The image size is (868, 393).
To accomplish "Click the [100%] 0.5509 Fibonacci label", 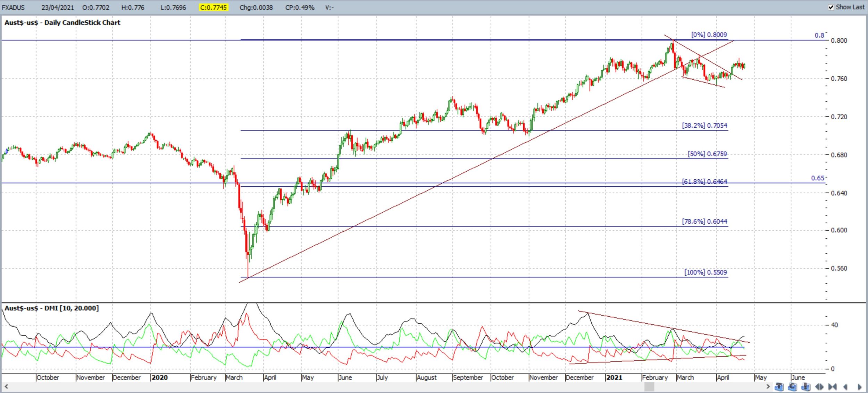I will pyautogui.click(x=706, y=272).
